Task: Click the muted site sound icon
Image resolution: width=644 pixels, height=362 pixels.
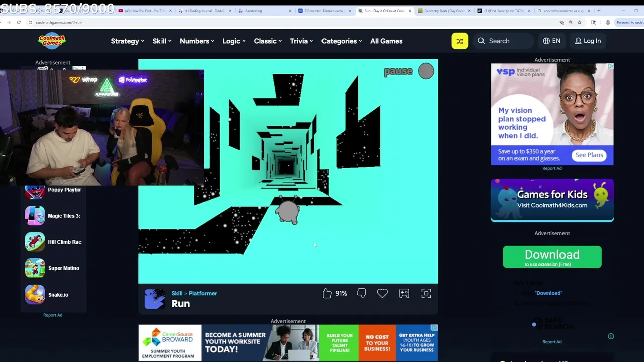Action: pos(561,22)
